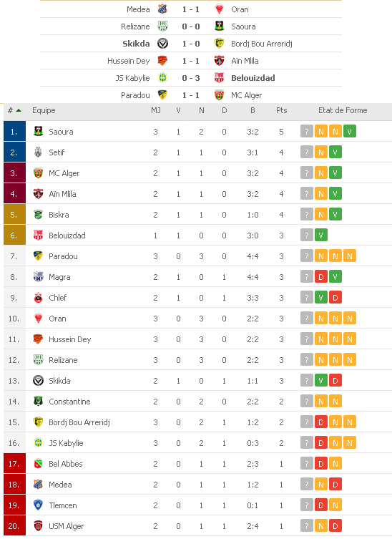
Task: Click Equipe column header
Action: click(44, 110)
